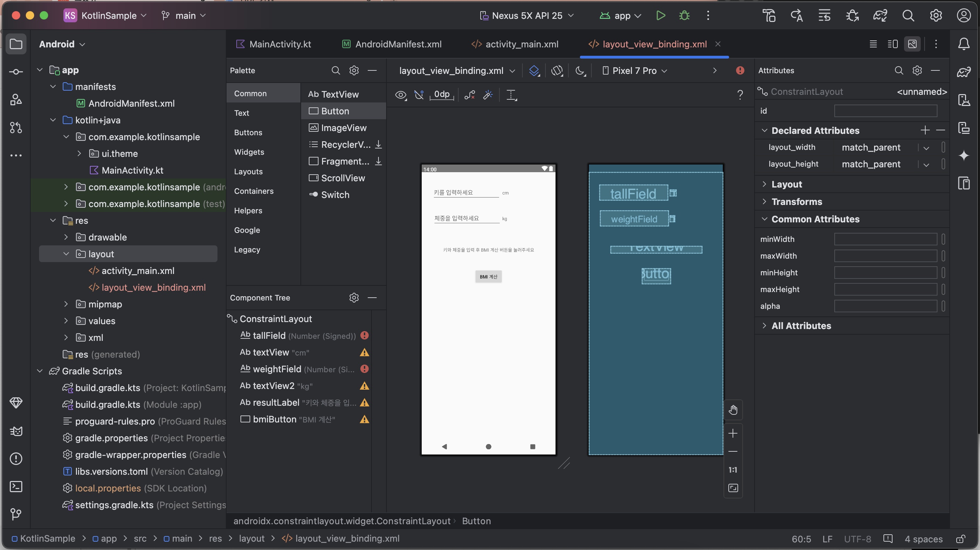The height and width of the screenshot is (550, 980).
Task: Select the Widgets palette category
Action: [x=249, y=152]
